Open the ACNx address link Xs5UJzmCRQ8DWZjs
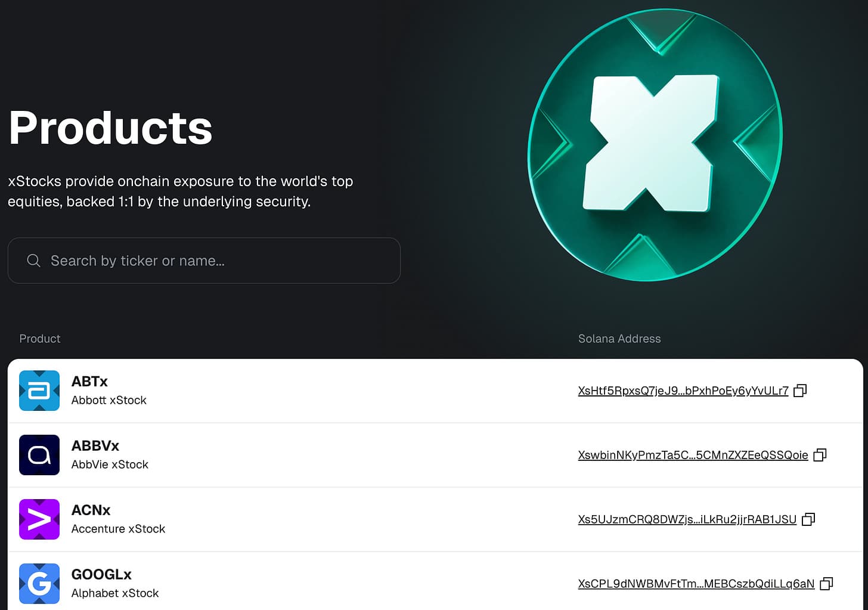Screen dimensions: 868x610 click(x=687, y=519)
